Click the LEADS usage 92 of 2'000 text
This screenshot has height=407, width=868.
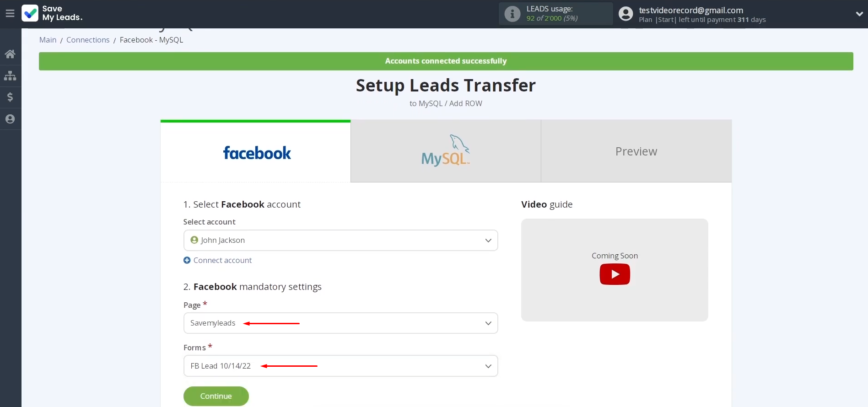coord(552,18)
